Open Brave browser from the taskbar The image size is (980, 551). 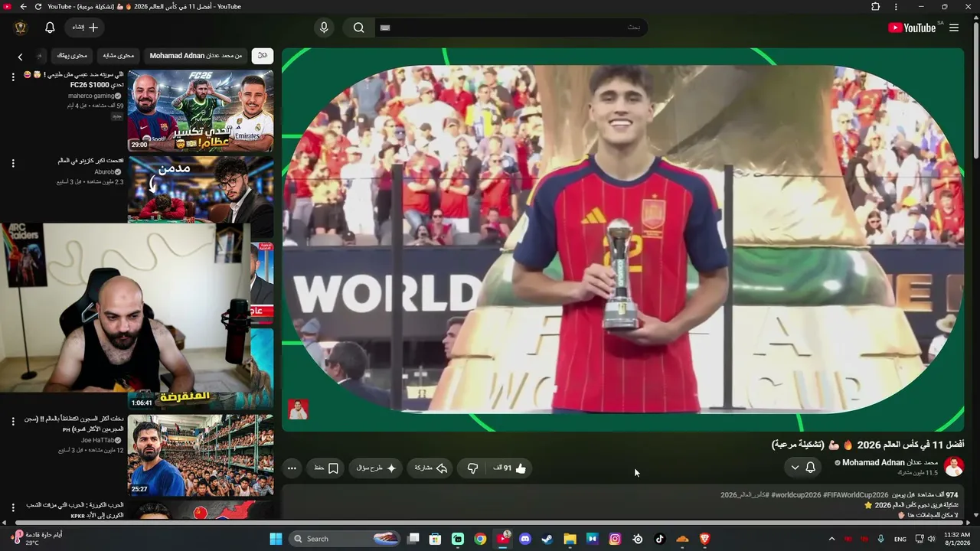tap(704, 539)
